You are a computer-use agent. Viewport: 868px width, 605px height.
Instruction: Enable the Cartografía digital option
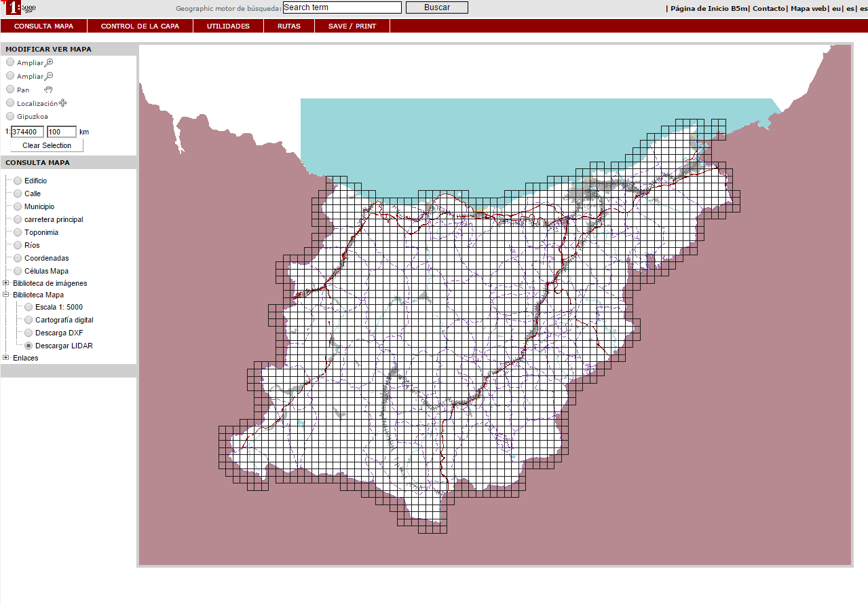coord(29,320)
